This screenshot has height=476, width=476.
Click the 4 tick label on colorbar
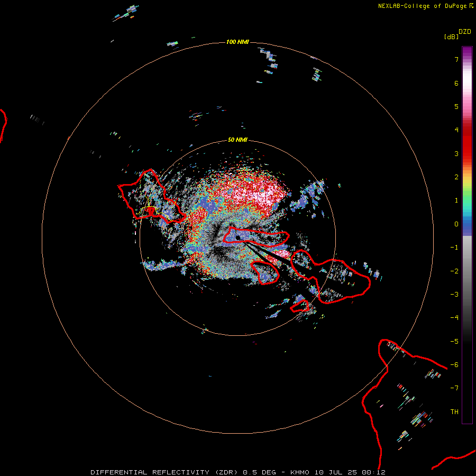coord(456,130)
